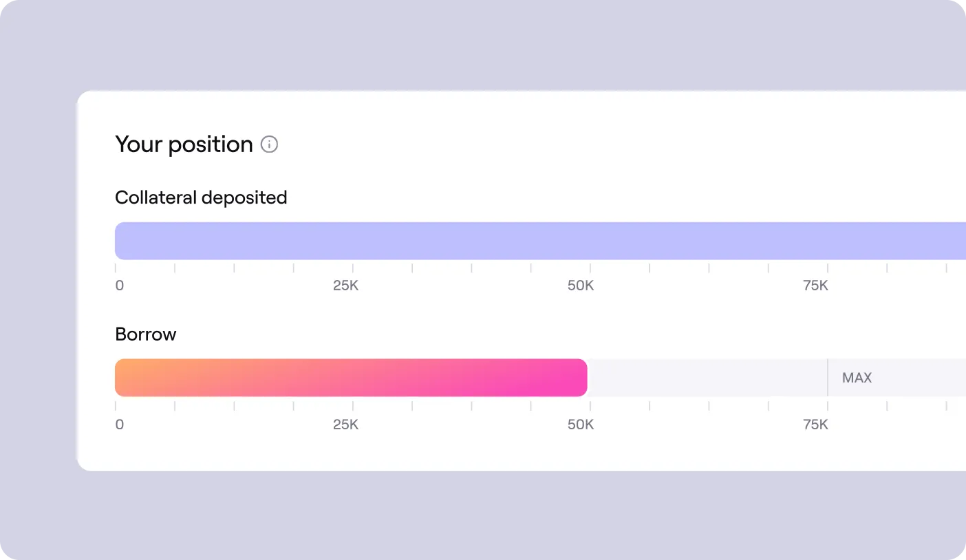Click the vertical MAX divider line
966x560 pixels.
pos(827,378)
